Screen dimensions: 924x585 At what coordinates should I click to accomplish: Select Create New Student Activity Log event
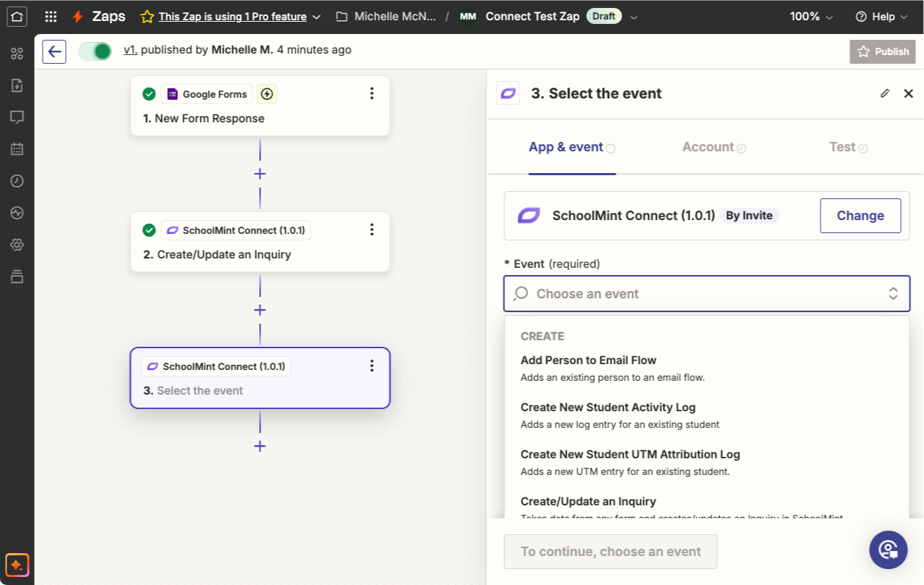coord(706,415)
